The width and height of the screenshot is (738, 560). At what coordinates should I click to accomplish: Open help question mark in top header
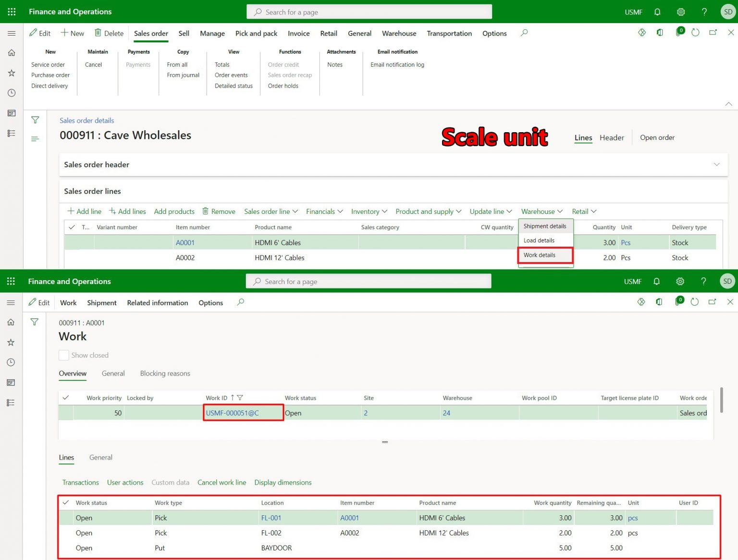[x=704, y=12]
